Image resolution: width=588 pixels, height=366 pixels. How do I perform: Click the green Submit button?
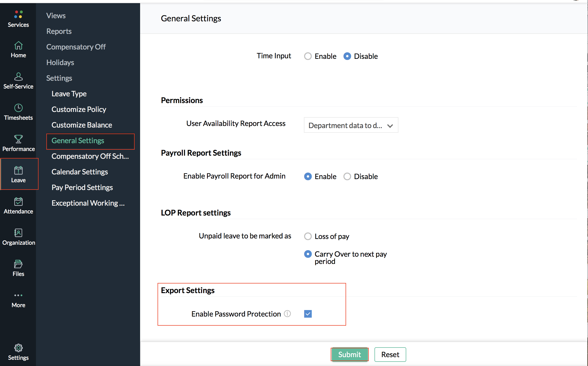(349, 354)
